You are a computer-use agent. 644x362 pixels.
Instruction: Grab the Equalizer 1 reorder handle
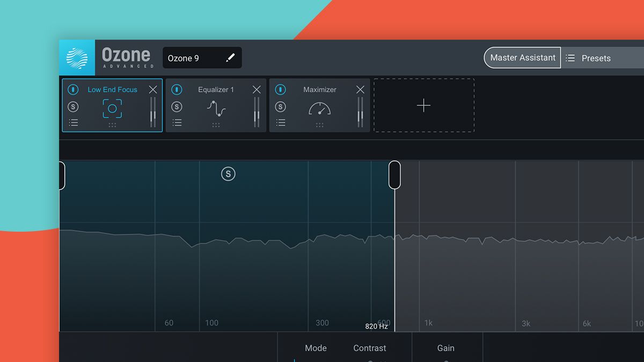216,125
